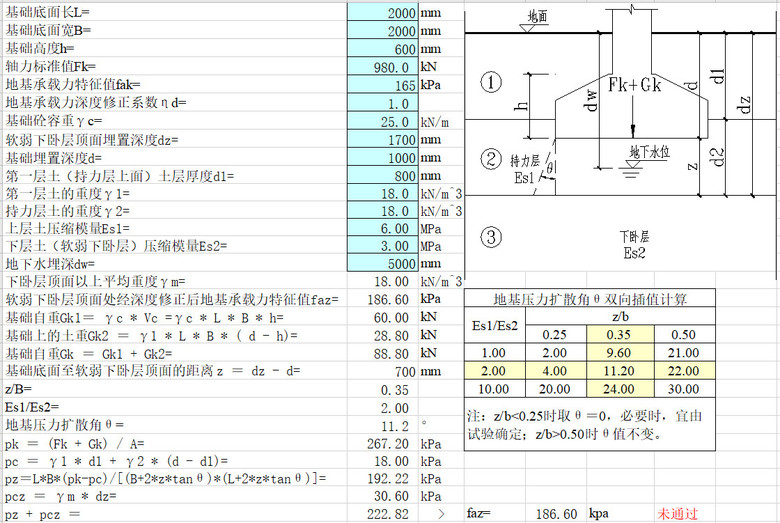
Task: Select the axial force Fk cell 980.0
Action: (381, 66)
